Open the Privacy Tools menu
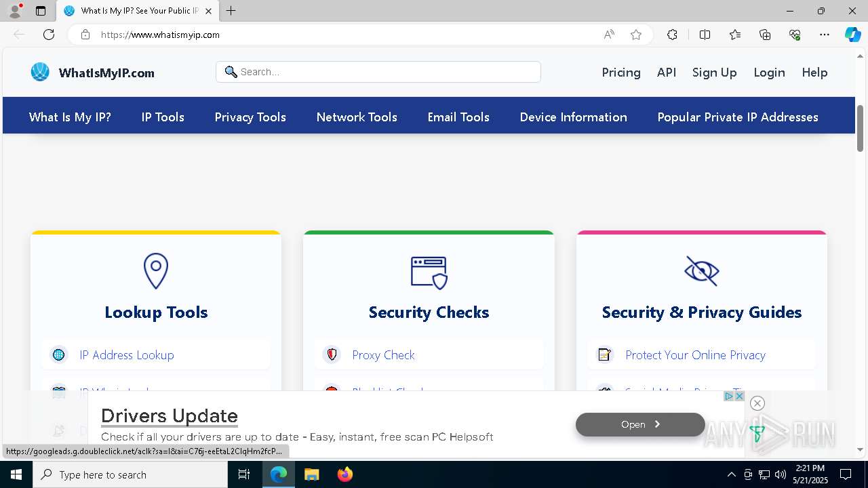The height and width of the screenshot is (488, 868). 250,117
